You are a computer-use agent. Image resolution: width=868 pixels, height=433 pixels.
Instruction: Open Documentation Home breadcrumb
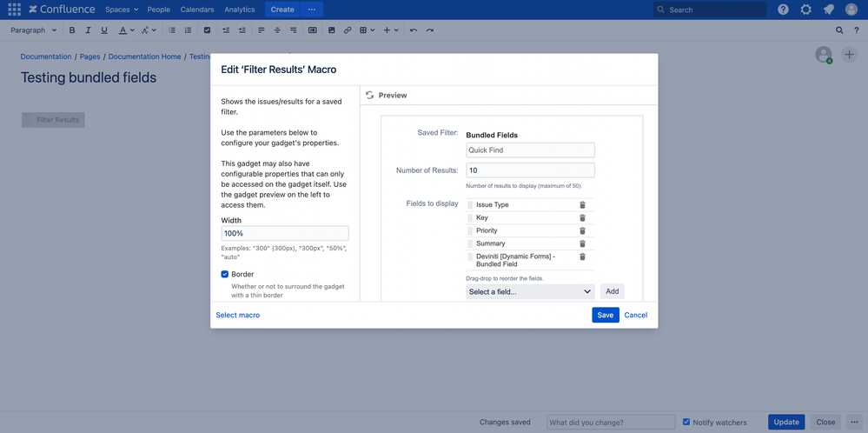144,57
